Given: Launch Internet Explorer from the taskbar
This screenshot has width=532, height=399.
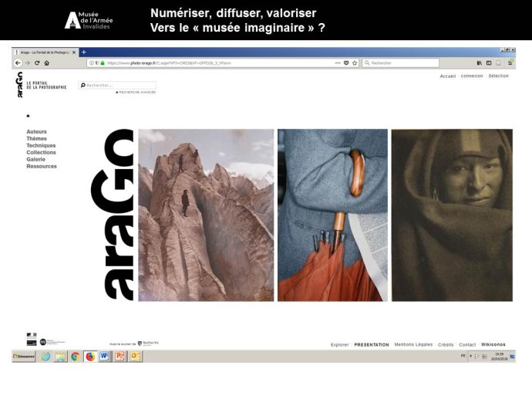Looking at the screenshot, I should [x=46, y=357].
